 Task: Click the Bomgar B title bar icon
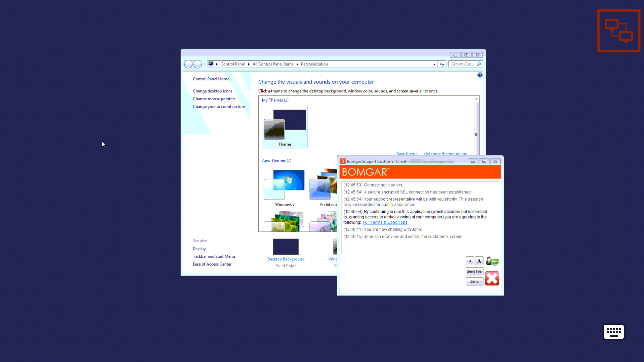pyautogui.click(x=343, y=161)
